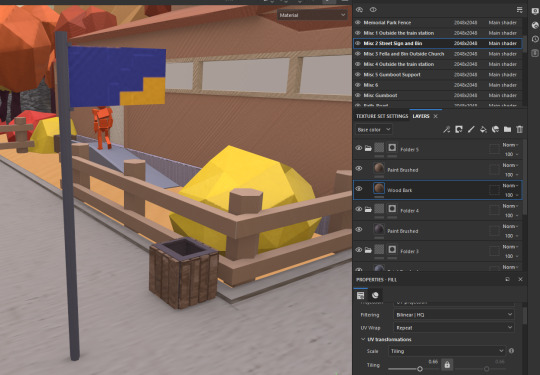The width and height of the screenshot is (540, 375).
Task: Open the material tab in Properties Fill
Action: 375,295
